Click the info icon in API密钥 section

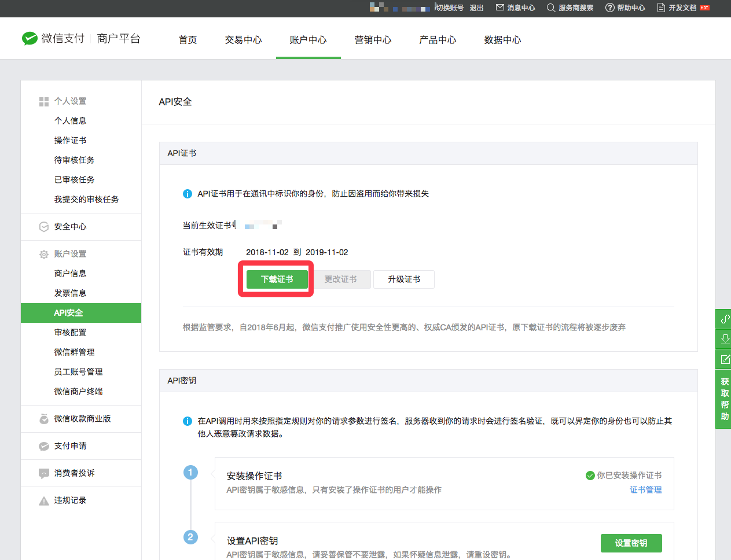[x=188, y=421]
